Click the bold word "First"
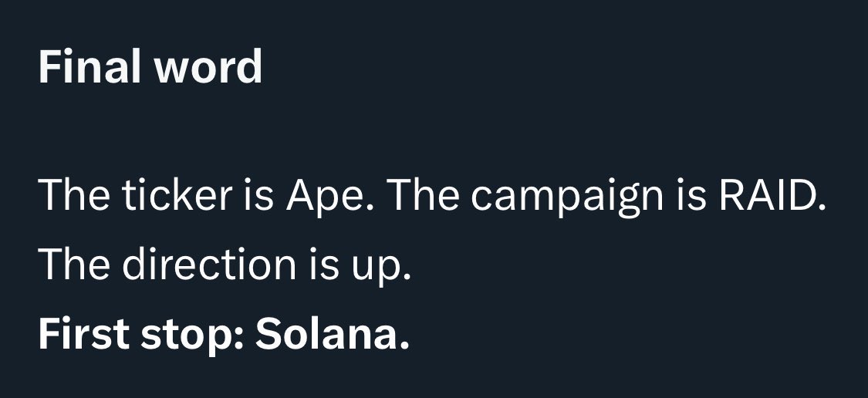Viewport: 868px width, 398px height. [x=83, y=334]
